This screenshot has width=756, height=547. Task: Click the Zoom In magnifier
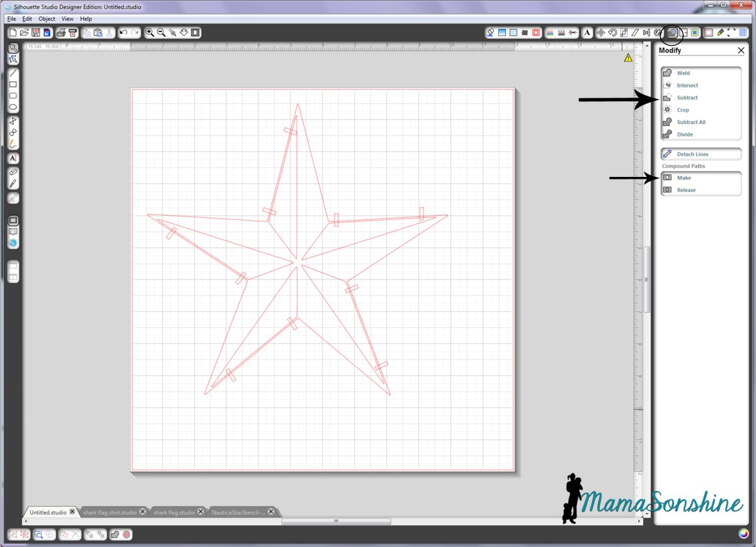tap(150, 33)
